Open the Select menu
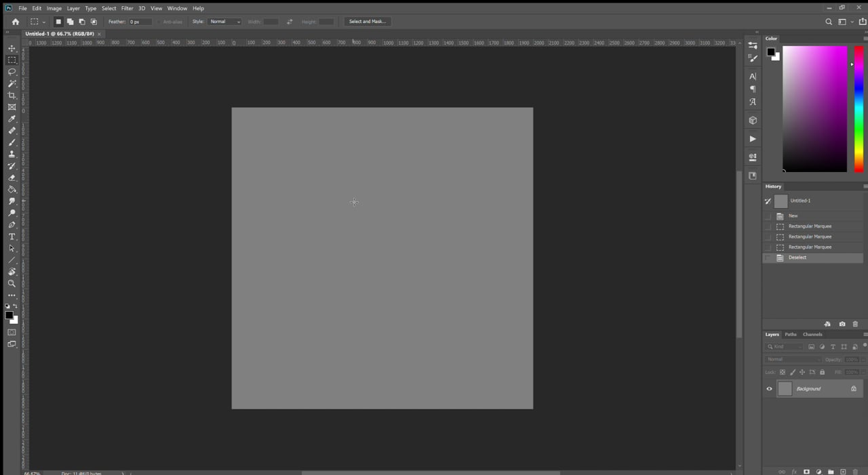This screenshot has width=868, height=475. (108, 8)
